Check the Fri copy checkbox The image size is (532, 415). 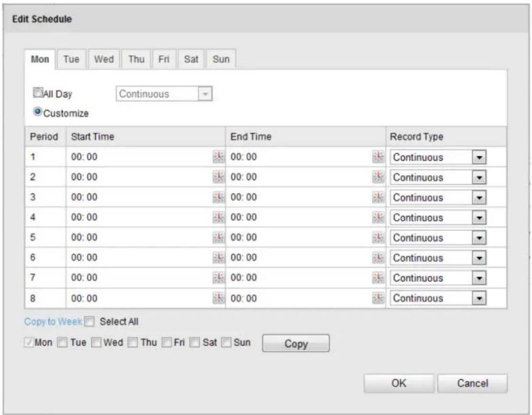[167, 342]
